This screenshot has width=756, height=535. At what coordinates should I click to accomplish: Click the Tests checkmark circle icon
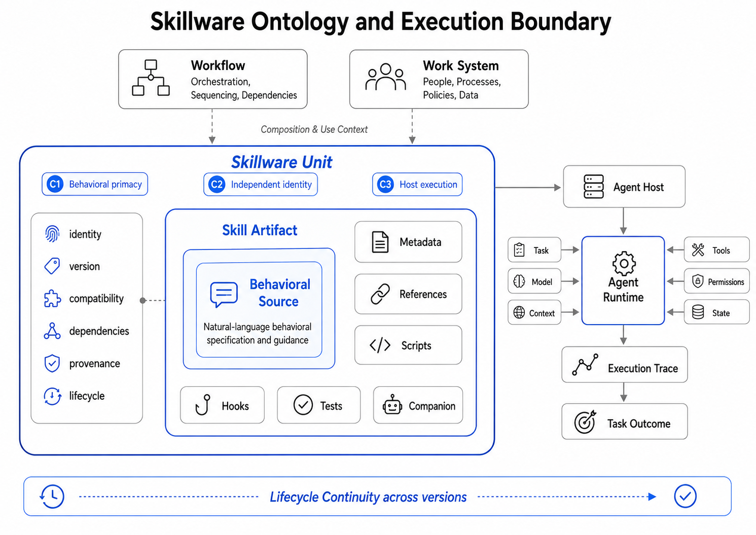point(303,405)
